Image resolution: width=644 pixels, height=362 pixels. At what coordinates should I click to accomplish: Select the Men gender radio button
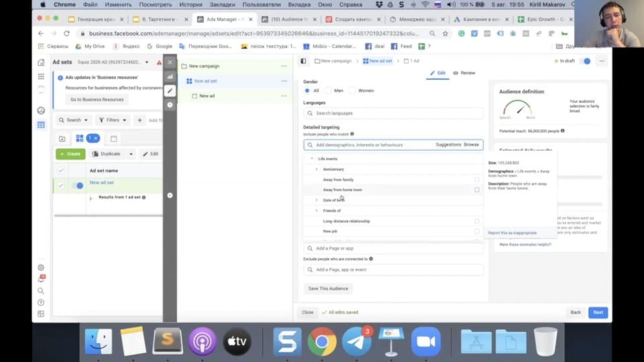pos(328,90)
